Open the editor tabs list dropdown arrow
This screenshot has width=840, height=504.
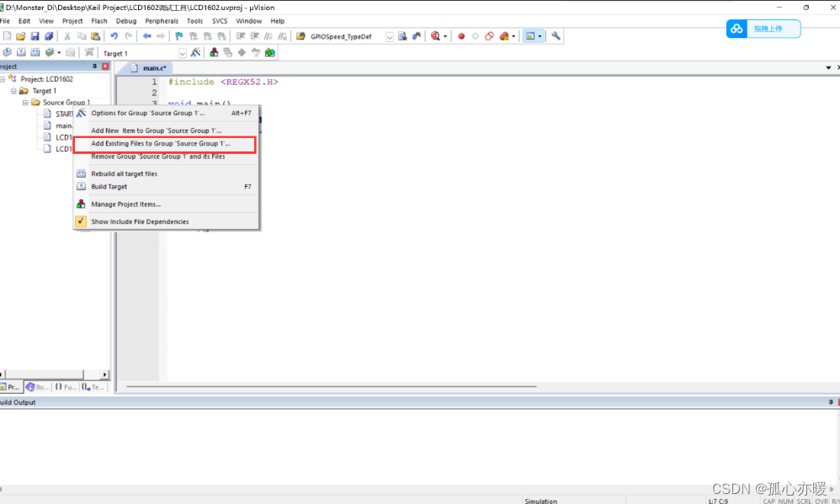tap(828, 68)
